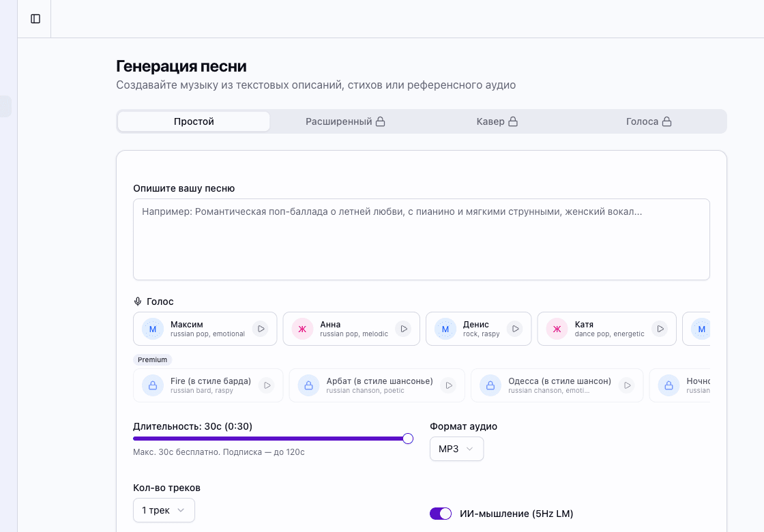Select the Катя voice card

[600, 329]
